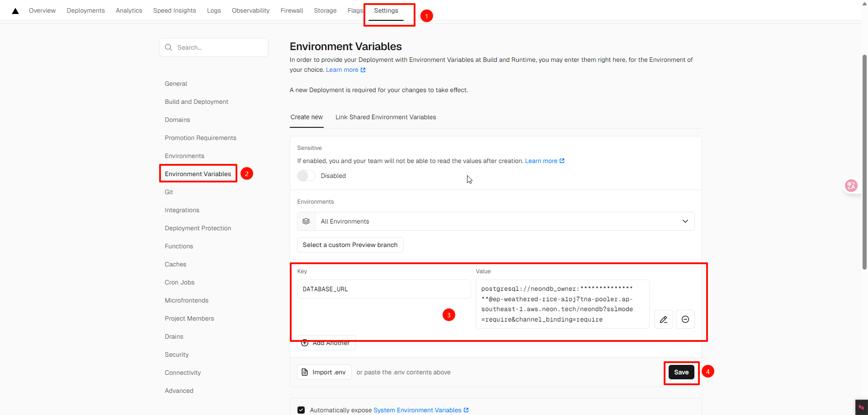The image size is (868, 415).
Task: Expand environments list using chevron arrow
Action: (685, 221)
